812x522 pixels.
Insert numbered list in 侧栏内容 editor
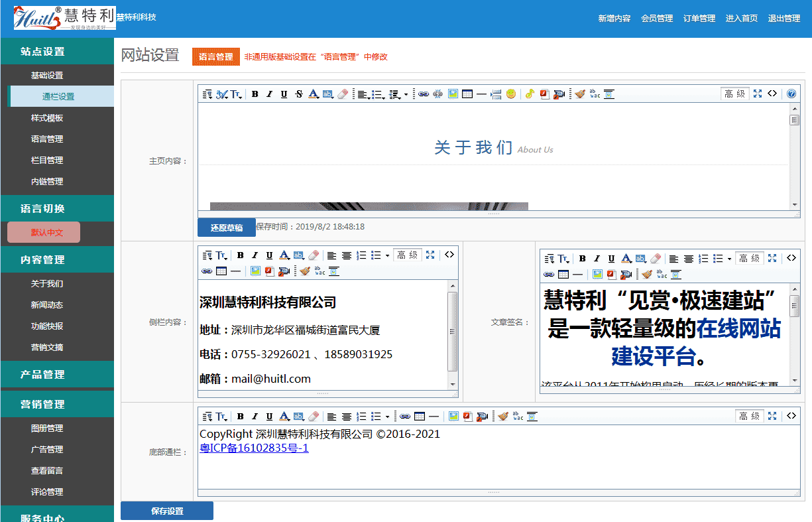coord(361,255)
